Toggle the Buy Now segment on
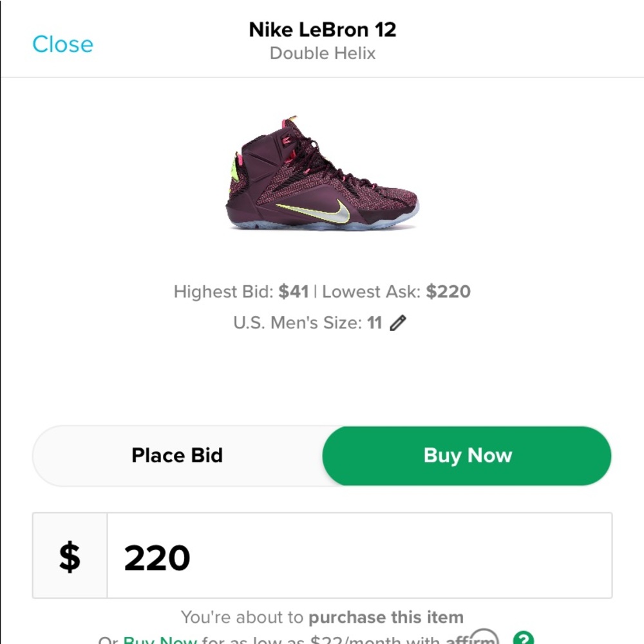This screenshot has height=644, width=644. [467, 455]
